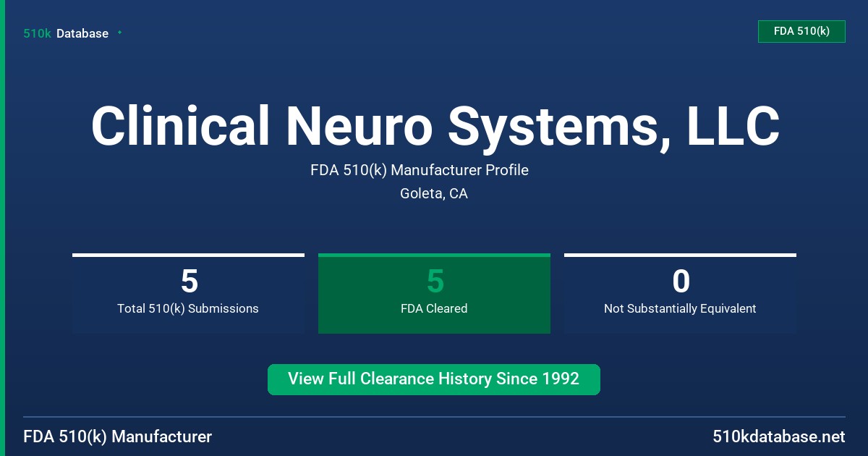The width and height of the screenshot is (868, 456).
Task: Open the 510k Database logo link
Action: tap(66, 33)
